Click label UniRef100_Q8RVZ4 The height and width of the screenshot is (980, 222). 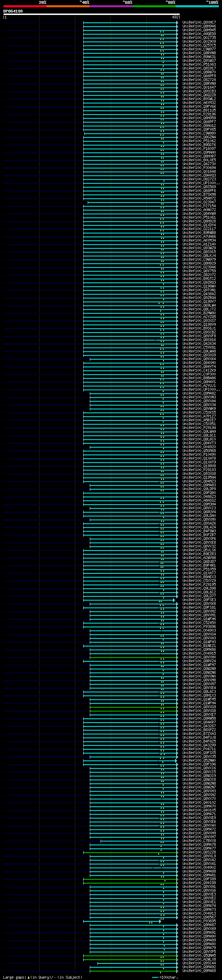tap(199, 661)
